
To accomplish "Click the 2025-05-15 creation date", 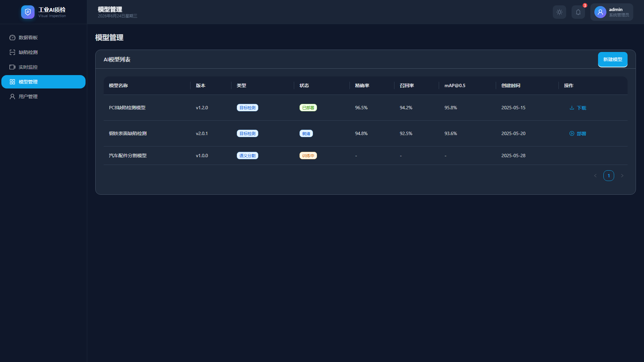I will point(514,108).
